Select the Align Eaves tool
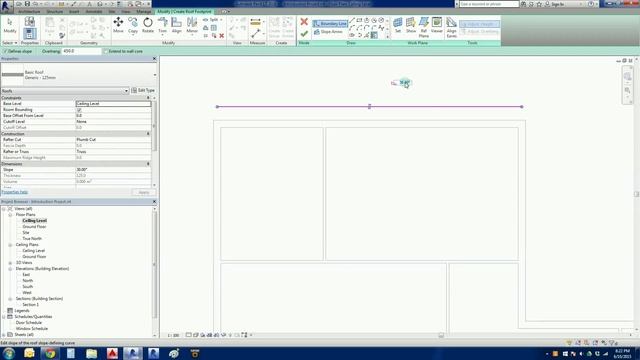 tap(451, 27)
